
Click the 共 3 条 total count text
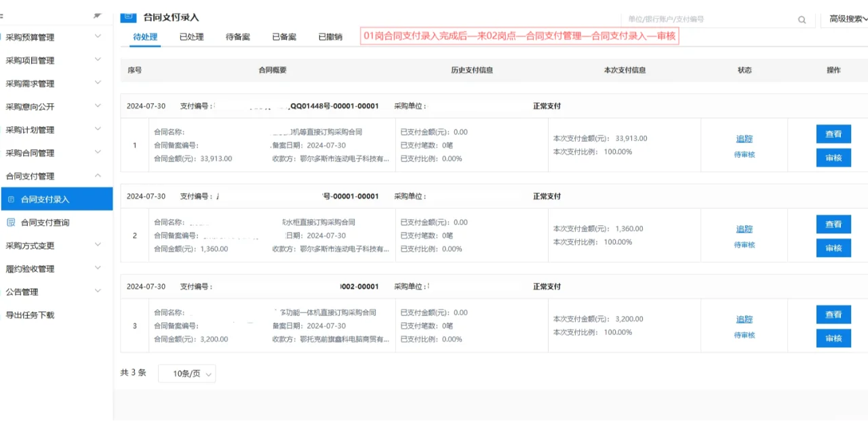coord(133,372)
